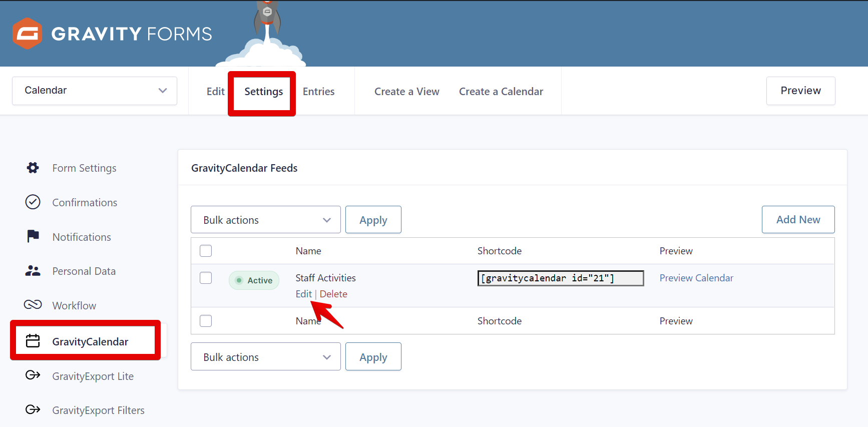Click the Form Settings gear icon
This screenshot has height=427, width=868.
[x=33, y=168]
